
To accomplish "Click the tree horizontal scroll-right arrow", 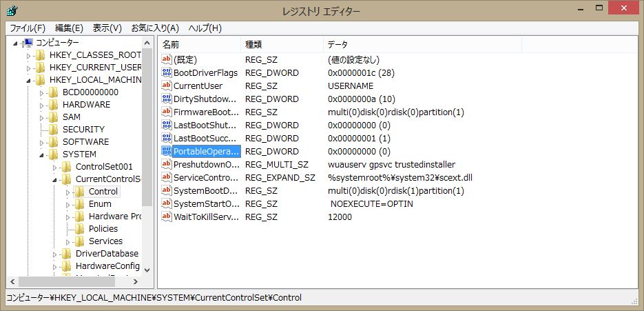I will click(136, 282).
